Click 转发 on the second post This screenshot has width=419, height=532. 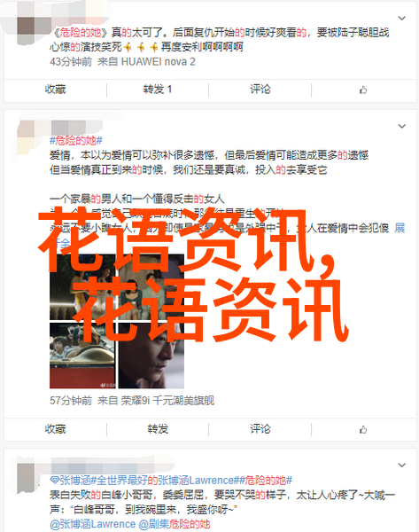click(158, 429)
